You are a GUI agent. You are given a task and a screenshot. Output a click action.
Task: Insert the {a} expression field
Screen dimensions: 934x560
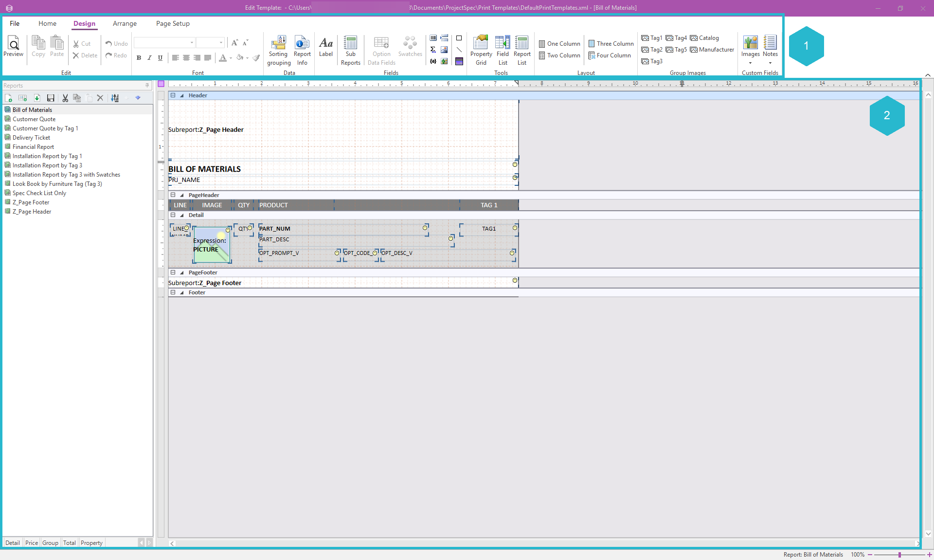433,61
